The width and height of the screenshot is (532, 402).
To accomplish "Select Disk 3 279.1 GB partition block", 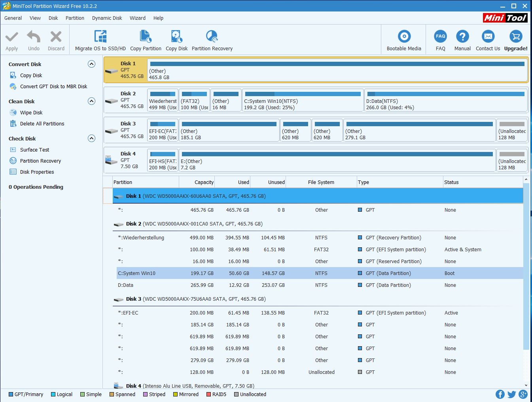I will tap(419, 130).
